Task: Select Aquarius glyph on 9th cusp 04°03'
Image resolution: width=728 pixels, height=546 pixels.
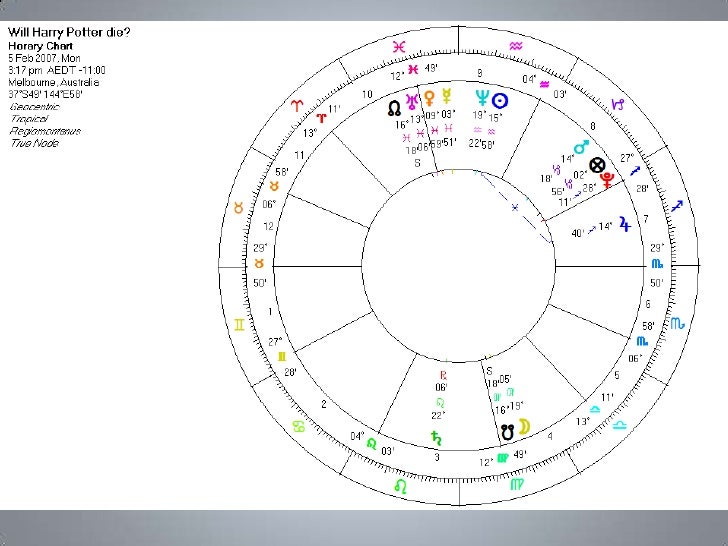Action: [x=544, y=84]
